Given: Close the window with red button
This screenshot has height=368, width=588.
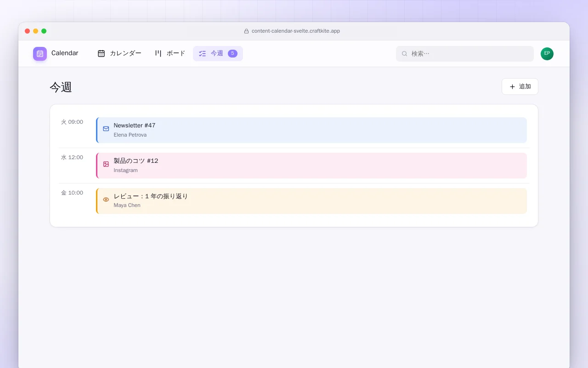Looking at the screenshot, I should click(28, 31).
